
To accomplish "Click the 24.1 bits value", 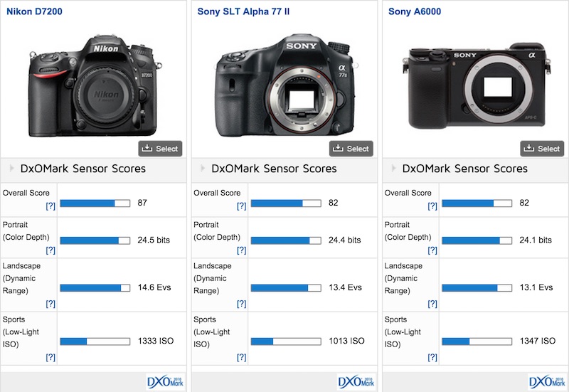I will (x=536, y=240).
